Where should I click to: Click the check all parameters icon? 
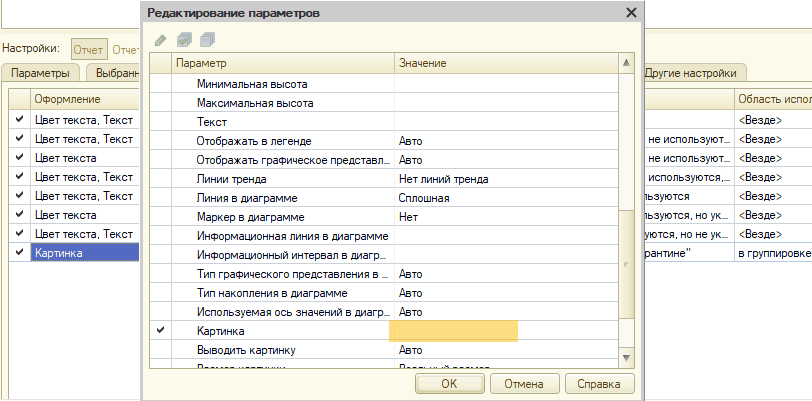coord(184,40)
